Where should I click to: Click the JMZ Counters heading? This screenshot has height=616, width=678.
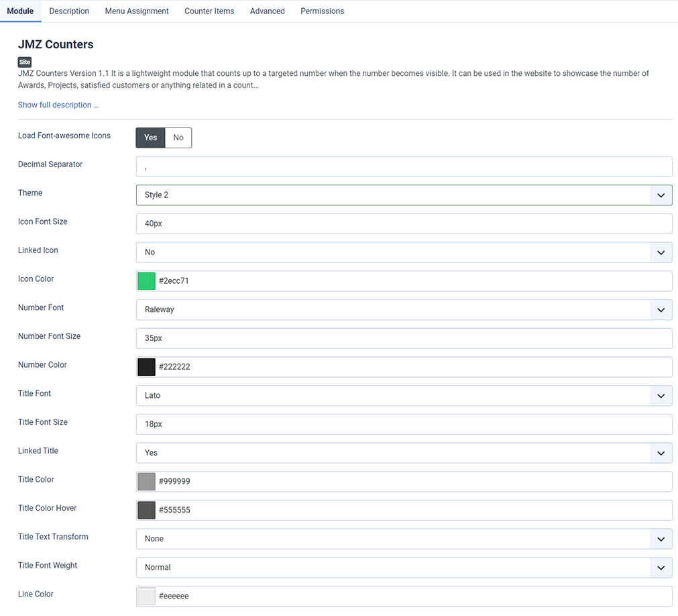[56, 44]
